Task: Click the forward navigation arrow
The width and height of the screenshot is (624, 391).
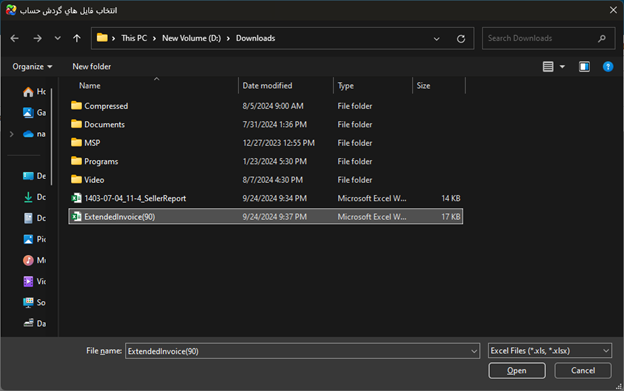Action: [x=37, y=38]
